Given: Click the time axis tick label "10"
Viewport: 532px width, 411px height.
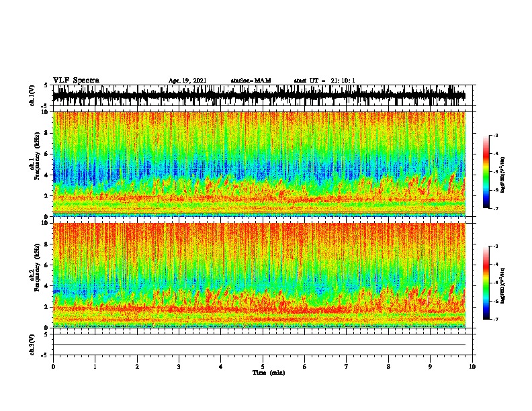Looking at the screenshot, I should [x=472, y=367].
